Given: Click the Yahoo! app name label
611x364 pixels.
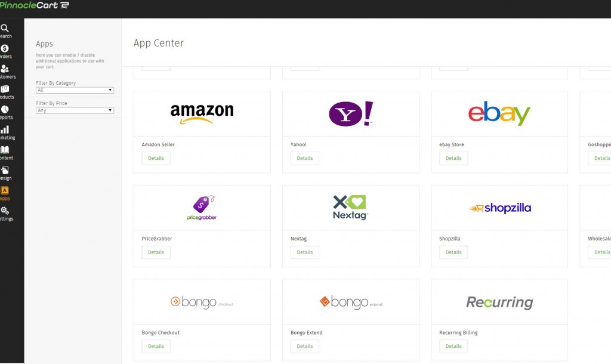Looking at the screenshot, I should pos(298,144).
